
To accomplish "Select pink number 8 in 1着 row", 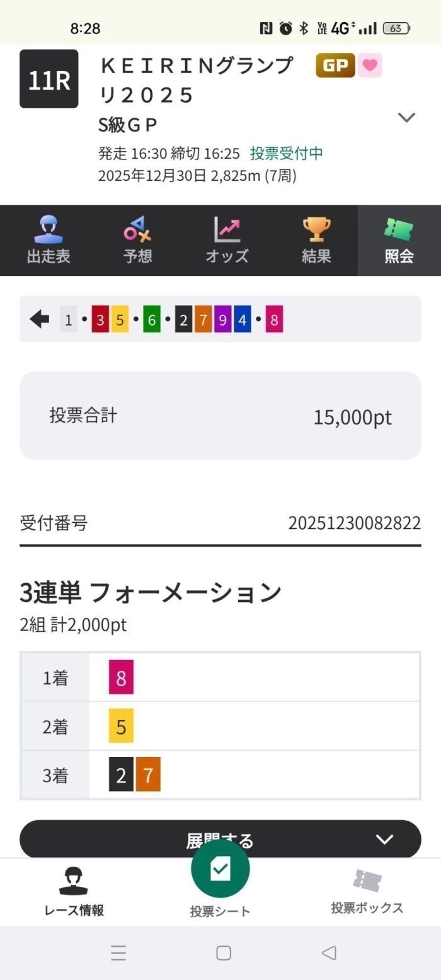I will (121, 678).
